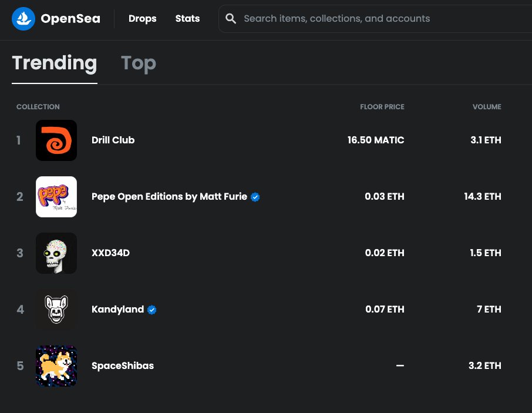Click verified badge next to Matt Furie
Image resolution: width=532 pixels, height=413 pixels.
pyautogui.click(x=255, y=197)
